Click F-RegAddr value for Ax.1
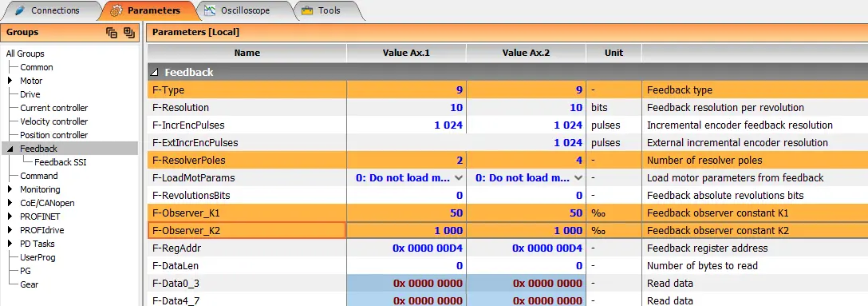Screen dimensions: 868x306 click(x=406, y=248)
